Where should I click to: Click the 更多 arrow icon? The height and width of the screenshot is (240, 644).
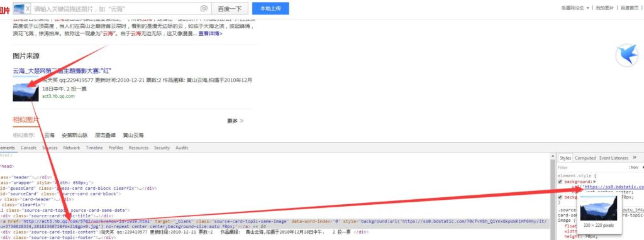click(241, 121)
